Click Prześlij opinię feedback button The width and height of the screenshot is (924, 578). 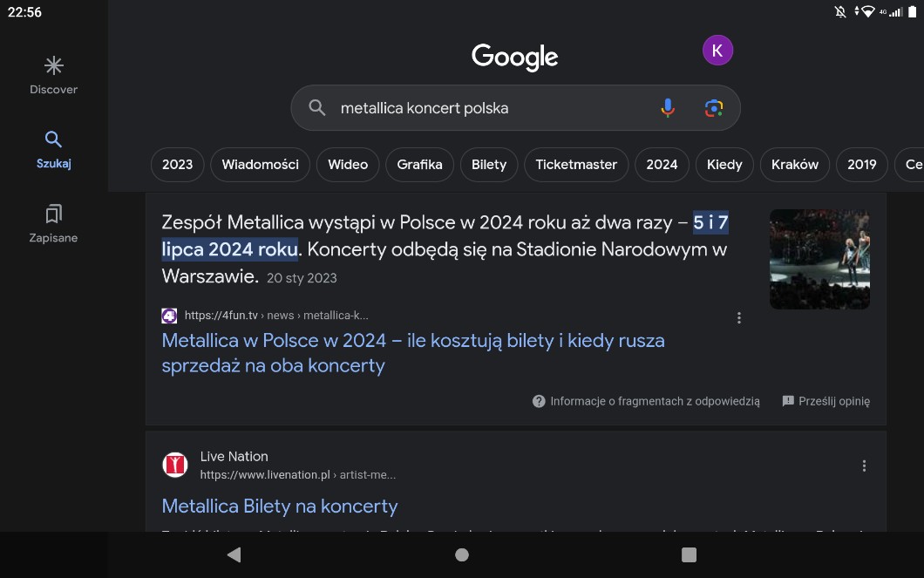pyautogui.click(x=825, y=402)
